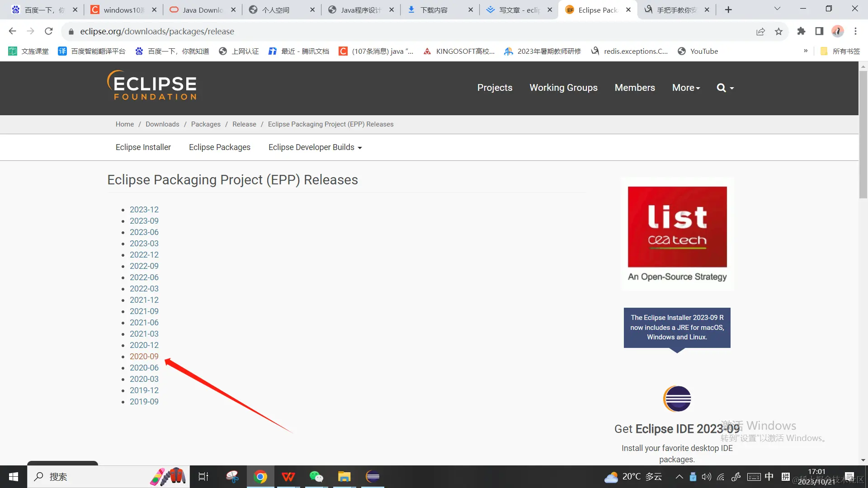Open the Eclipse Packages menu item

coord(220,147)
